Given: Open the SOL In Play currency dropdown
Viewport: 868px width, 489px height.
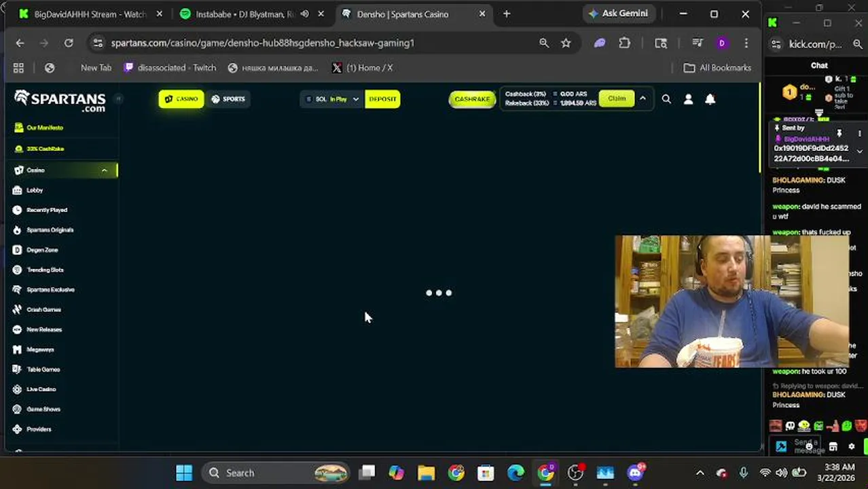Looking at the screenshot, I should pos(331,99).
